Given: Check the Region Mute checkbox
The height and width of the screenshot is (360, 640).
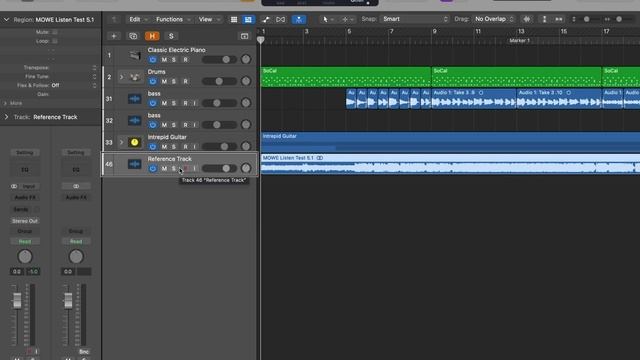Looking at the screenshot, I should (x=55, y=32).
